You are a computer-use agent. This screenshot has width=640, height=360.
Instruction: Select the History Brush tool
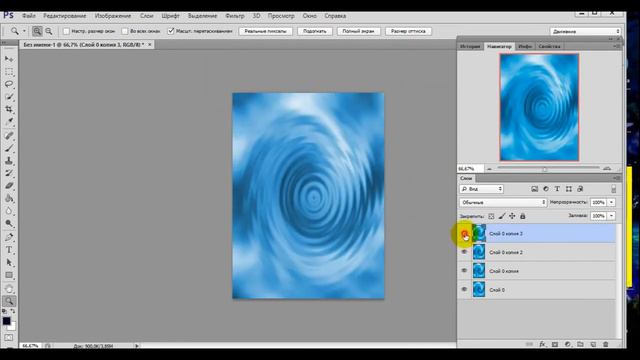coord(9,173)
